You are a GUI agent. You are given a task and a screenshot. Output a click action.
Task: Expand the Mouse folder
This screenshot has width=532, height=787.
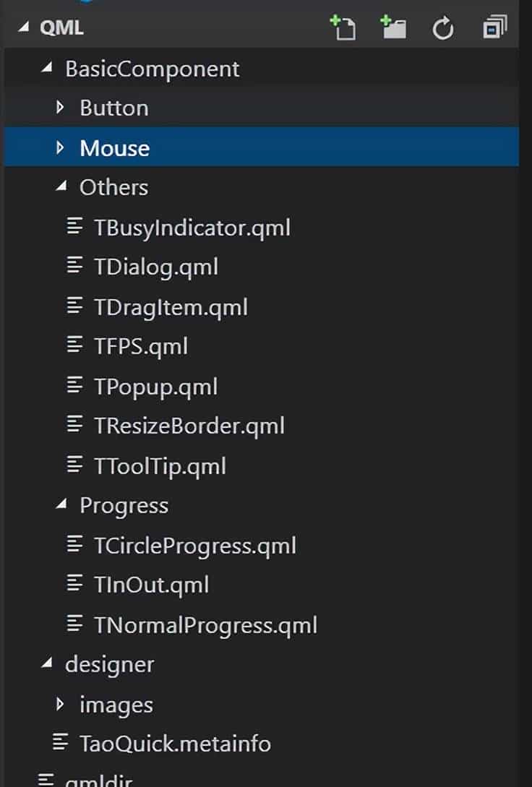coord(60,147)
